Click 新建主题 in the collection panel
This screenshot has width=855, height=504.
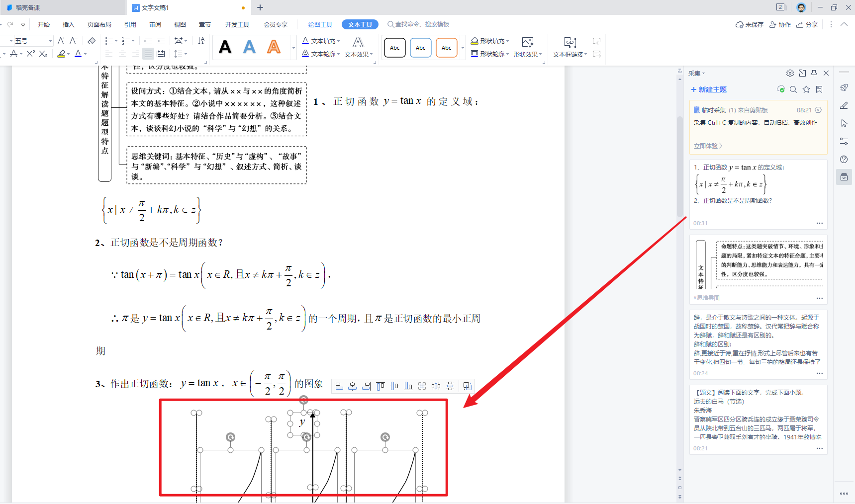709,89
